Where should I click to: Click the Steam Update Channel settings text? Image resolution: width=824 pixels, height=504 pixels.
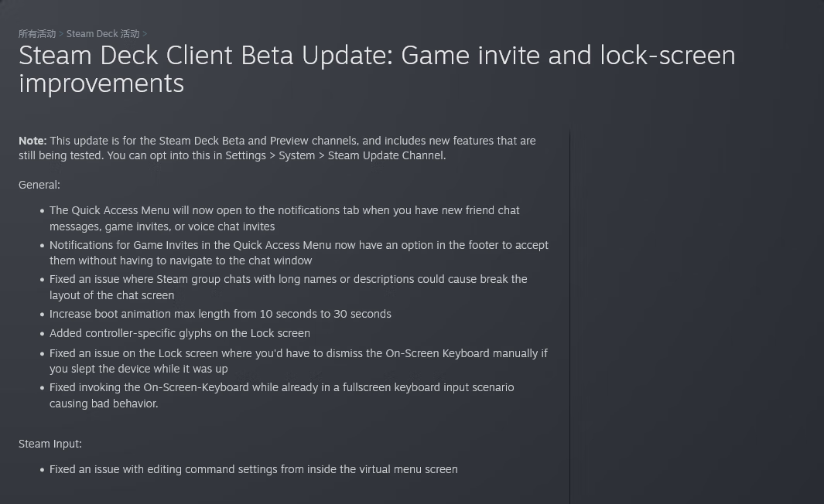(x=386, y=156)
